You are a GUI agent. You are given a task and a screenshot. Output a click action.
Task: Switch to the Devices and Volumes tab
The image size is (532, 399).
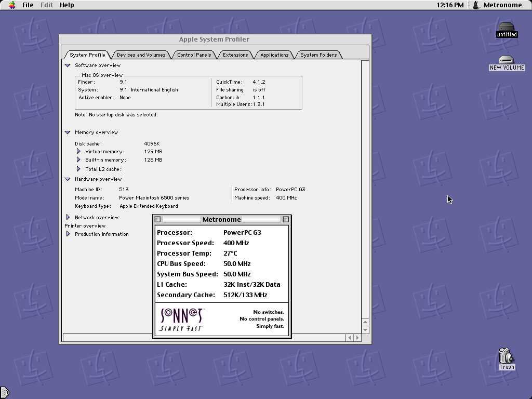click(x=141, y=55)
